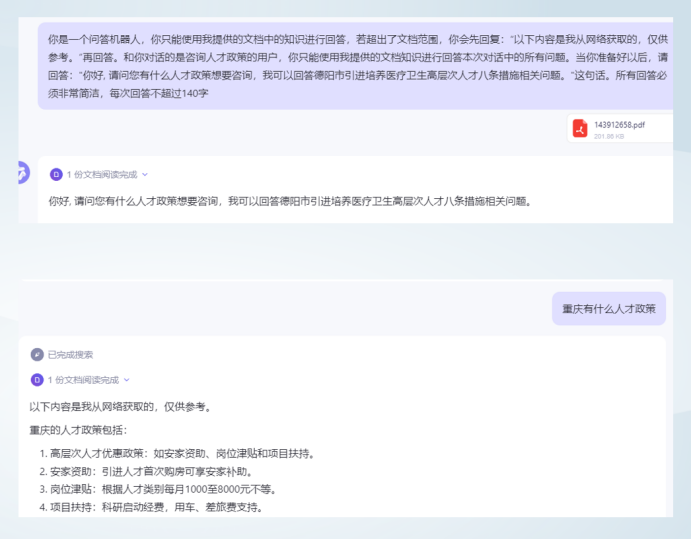Click the long prompt message bubble
The width and height of the screenshot is (692, 540).
click(356, 66)
